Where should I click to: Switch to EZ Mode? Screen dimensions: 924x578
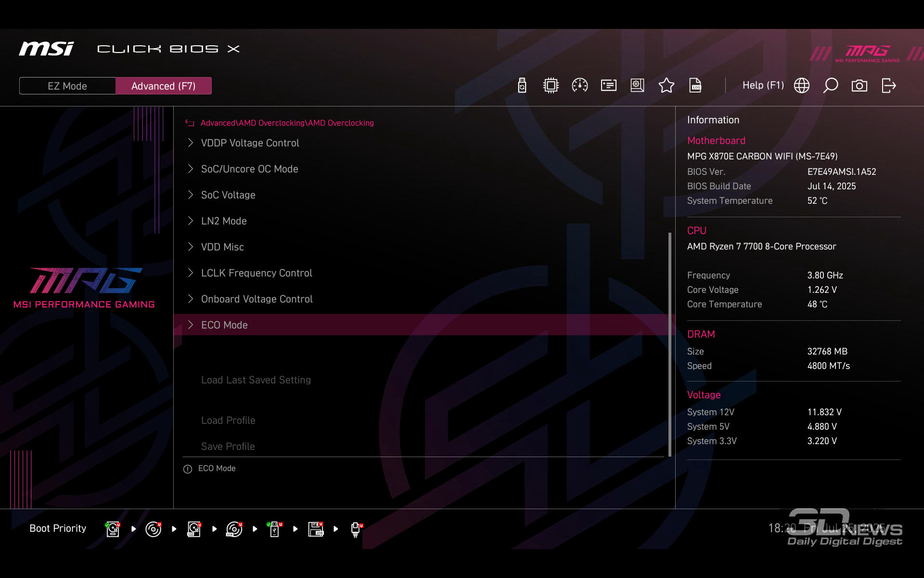click(67, 86)
